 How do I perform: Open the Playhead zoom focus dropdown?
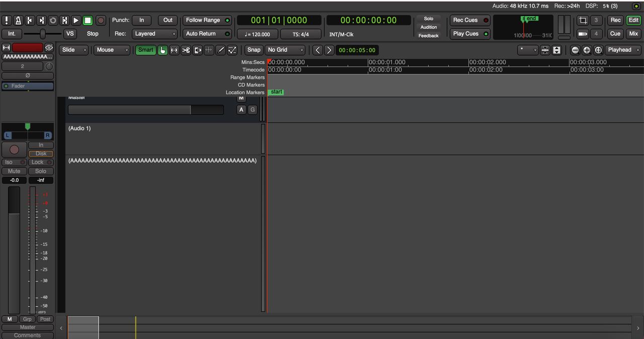point(623,50)
